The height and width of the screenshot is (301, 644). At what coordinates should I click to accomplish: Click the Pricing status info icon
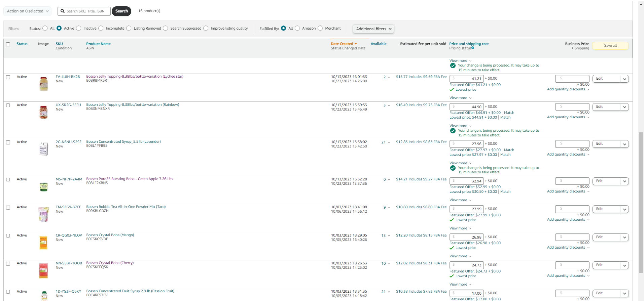[x=473, y=48]
